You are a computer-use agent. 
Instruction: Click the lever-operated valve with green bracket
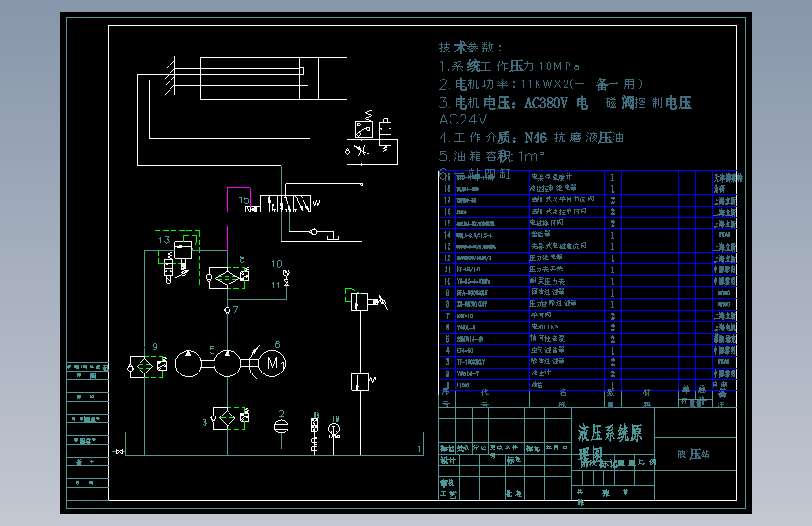365,300
